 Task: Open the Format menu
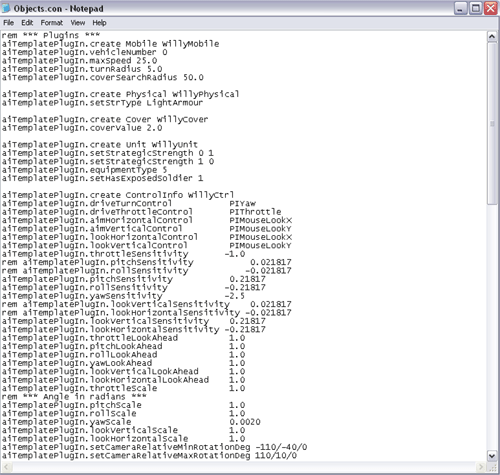click(52, 23)
